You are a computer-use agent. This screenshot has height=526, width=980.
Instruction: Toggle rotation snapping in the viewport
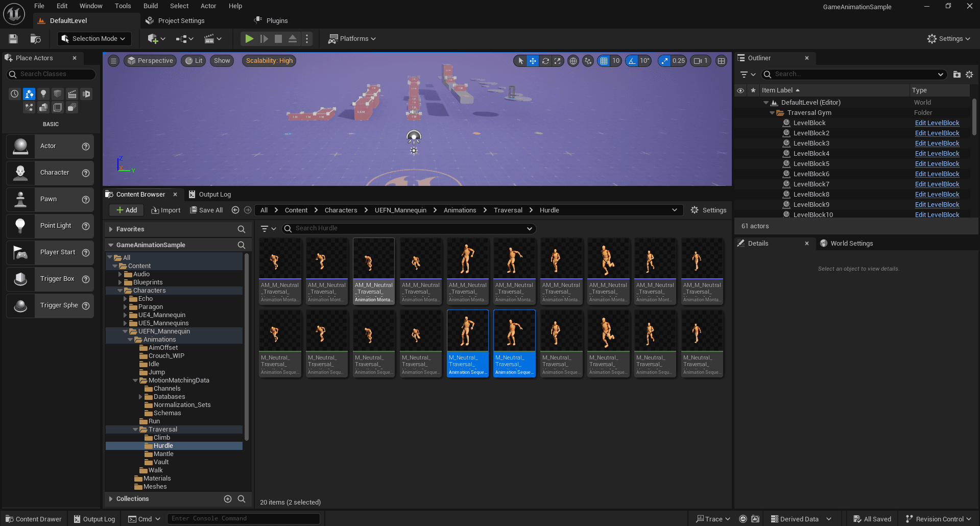point(632,61)
